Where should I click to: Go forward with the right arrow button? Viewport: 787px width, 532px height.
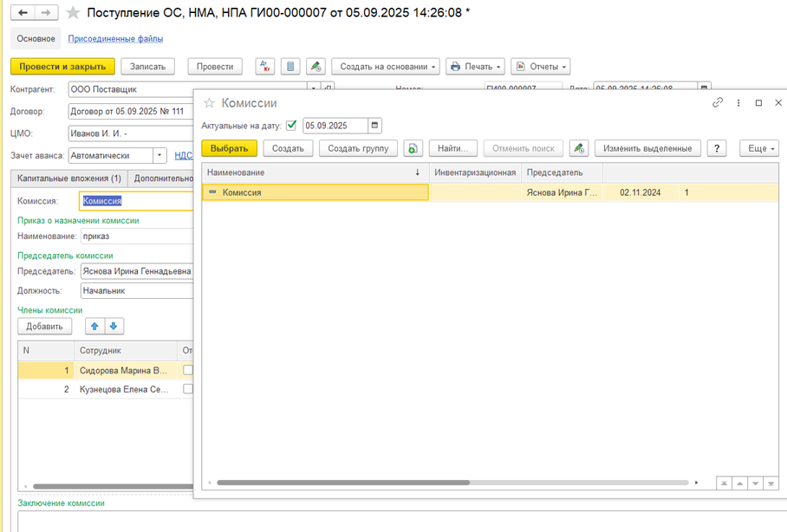pos(46,12)
